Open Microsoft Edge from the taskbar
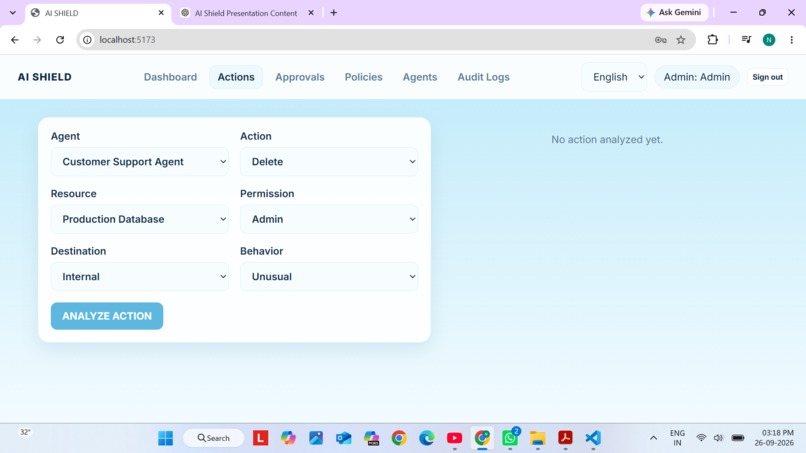806x453 pixels. coord(427,438)
